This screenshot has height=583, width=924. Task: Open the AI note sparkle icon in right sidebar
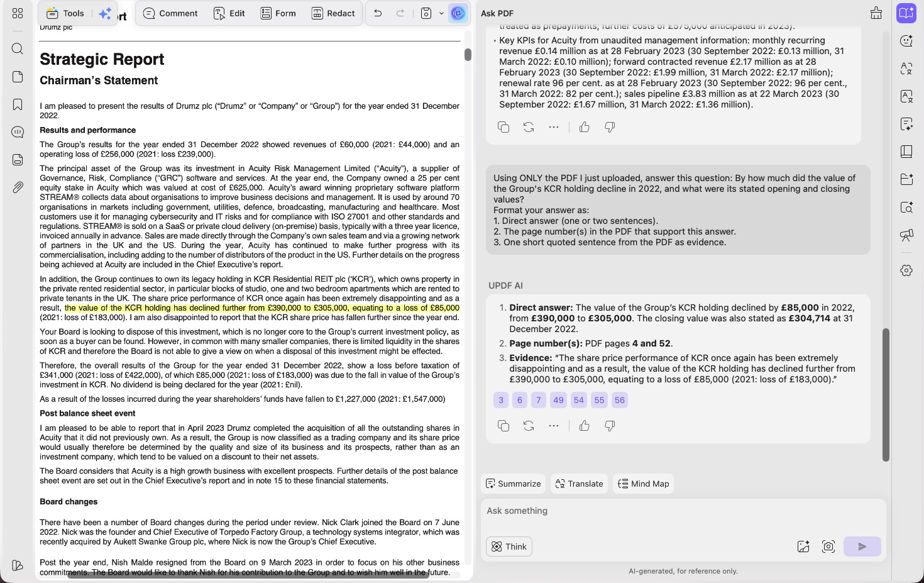pyautogui.click(x=906, y=124)
